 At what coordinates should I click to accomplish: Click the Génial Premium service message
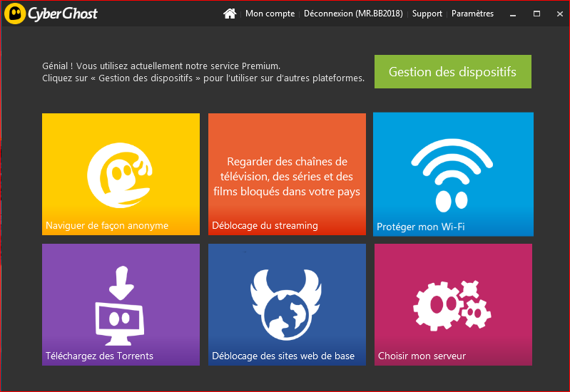[203, 72]
